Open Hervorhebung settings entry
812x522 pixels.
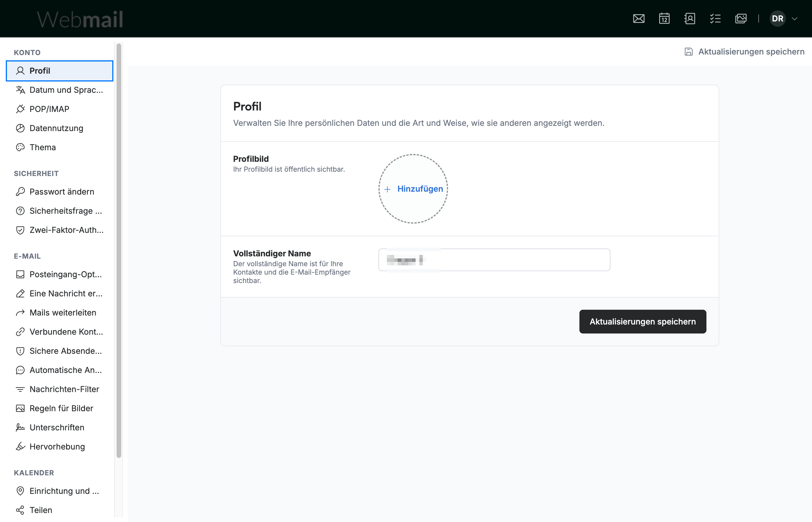(60, 446)
